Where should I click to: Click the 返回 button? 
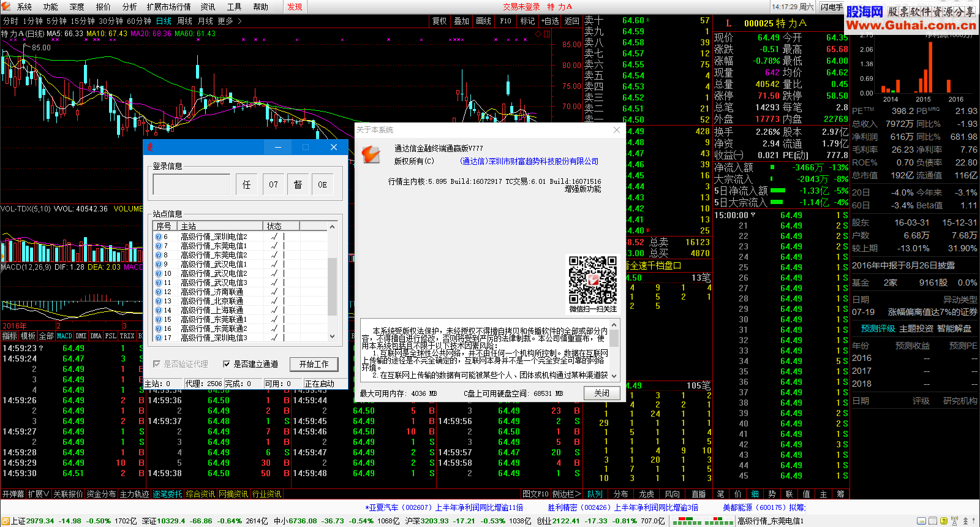[x=571, y=21]
